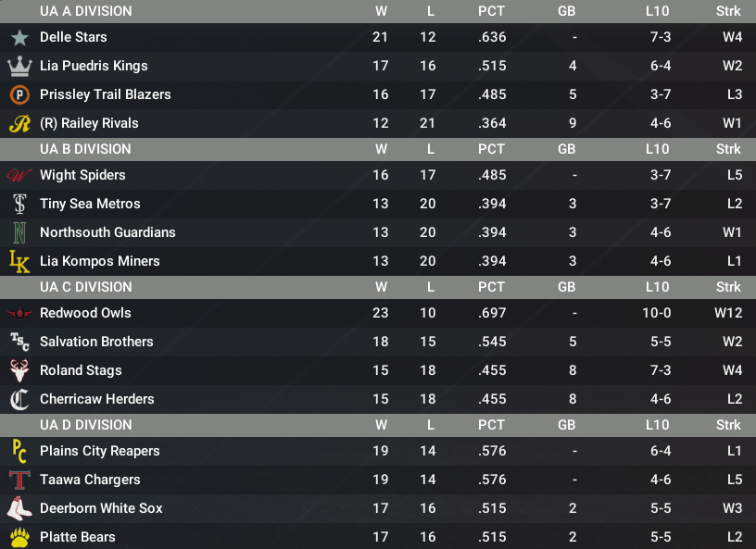
Task: Select the Cherricaw Herders team name
Action: [97, 399]
